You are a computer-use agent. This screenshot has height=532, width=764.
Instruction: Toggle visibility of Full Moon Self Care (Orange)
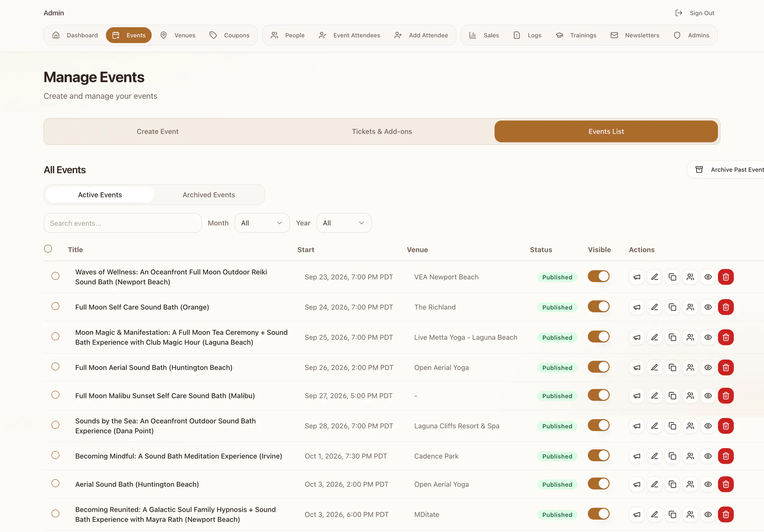tap(598, 306)
